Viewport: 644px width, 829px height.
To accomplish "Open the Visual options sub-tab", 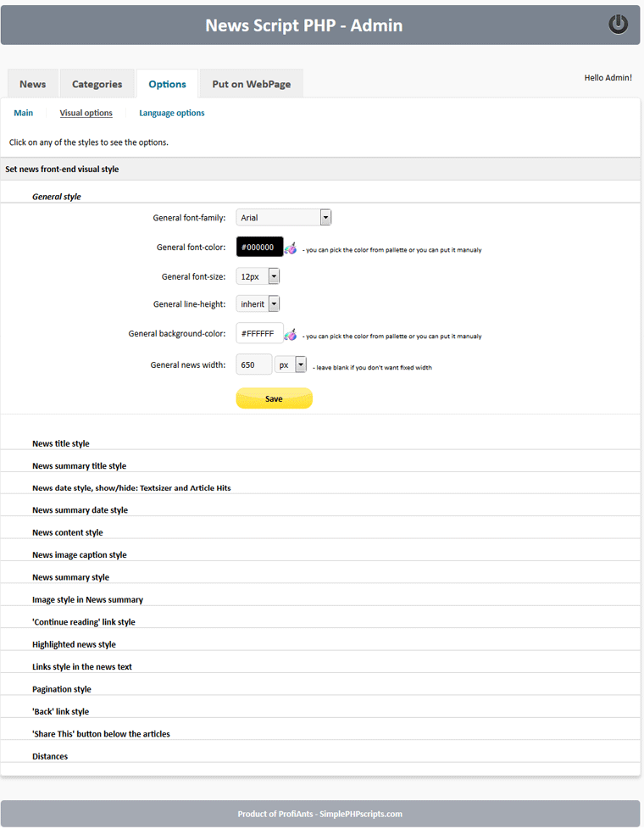I will click(x=86, y=113).
